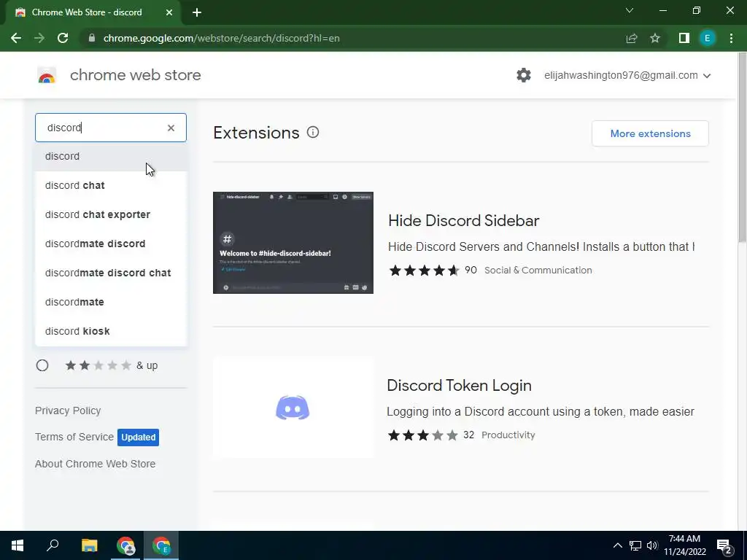Open the web store settings gear
This screenshot has width=747, height=560.
[x=524, y=75]
